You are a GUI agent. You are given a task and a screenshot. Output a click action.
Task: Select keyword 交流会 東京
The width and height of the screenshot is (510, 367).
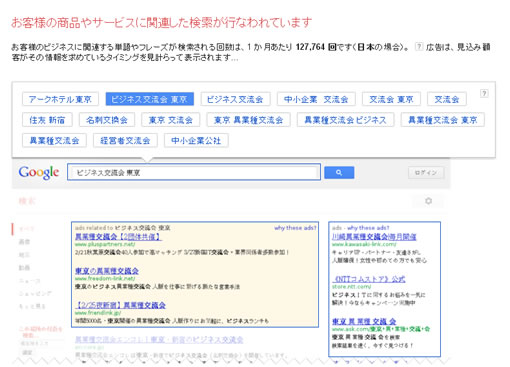click(x=391, y=99)
